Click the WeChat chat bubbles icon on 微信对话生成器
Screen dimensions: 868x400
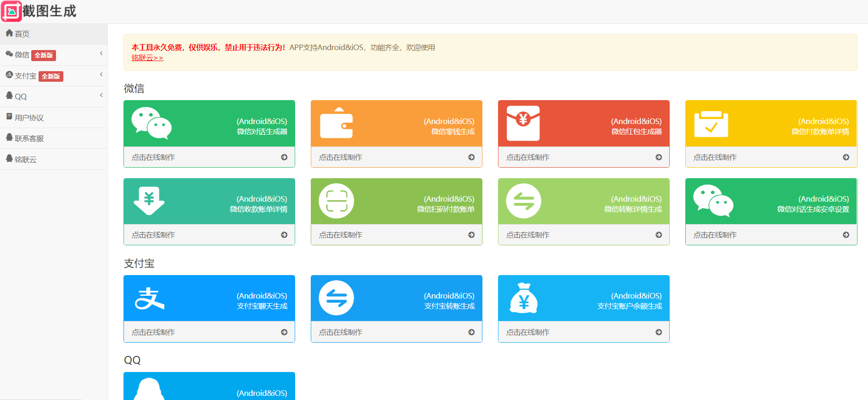tap(151, 123)
